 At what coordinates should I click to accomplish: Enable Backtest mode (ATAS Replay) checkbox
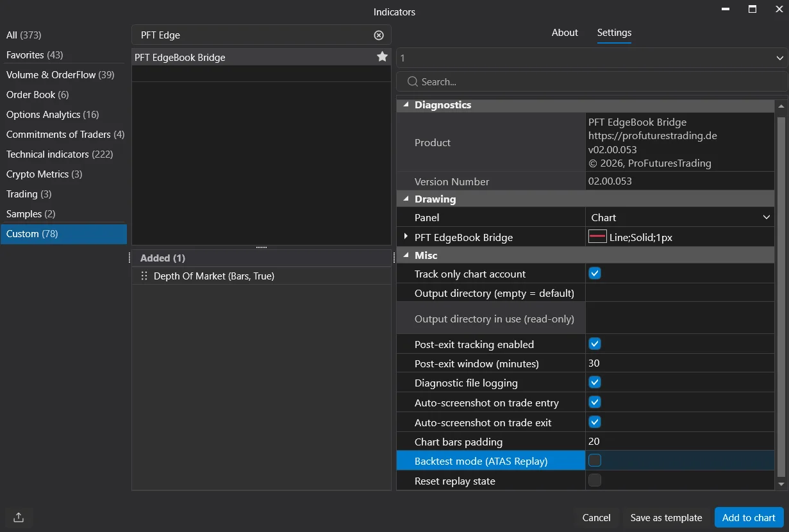(595, 460)
